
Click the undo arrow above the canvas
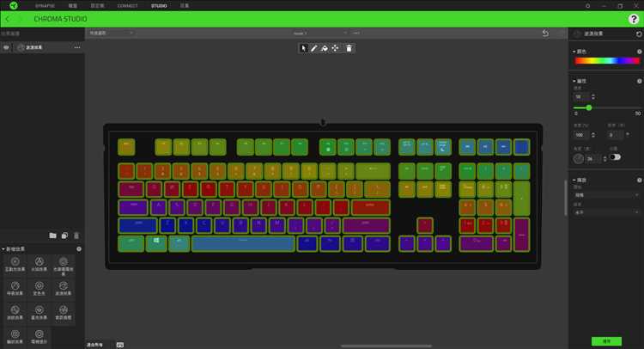point(545,33)
